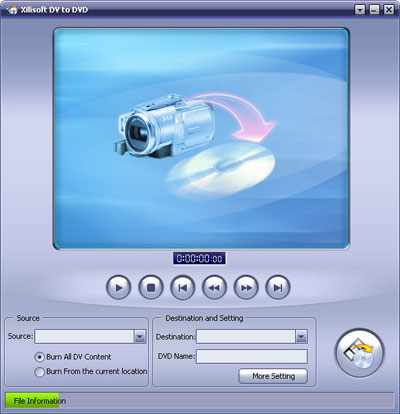Start burning with the round DVD burn icon
400x414 pixels.
coord(359,353)
